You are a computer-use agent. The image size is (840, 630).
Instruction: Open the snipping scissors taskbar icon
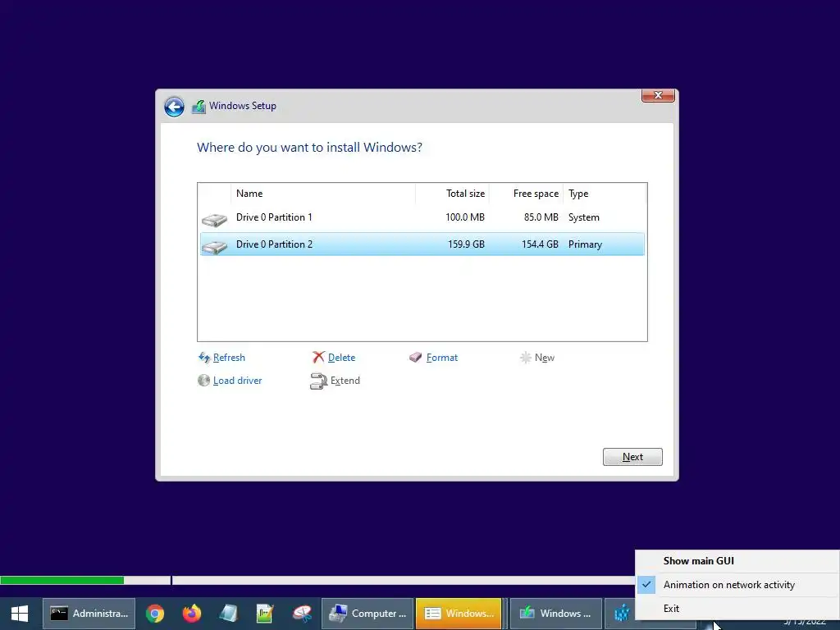point(302,614)
